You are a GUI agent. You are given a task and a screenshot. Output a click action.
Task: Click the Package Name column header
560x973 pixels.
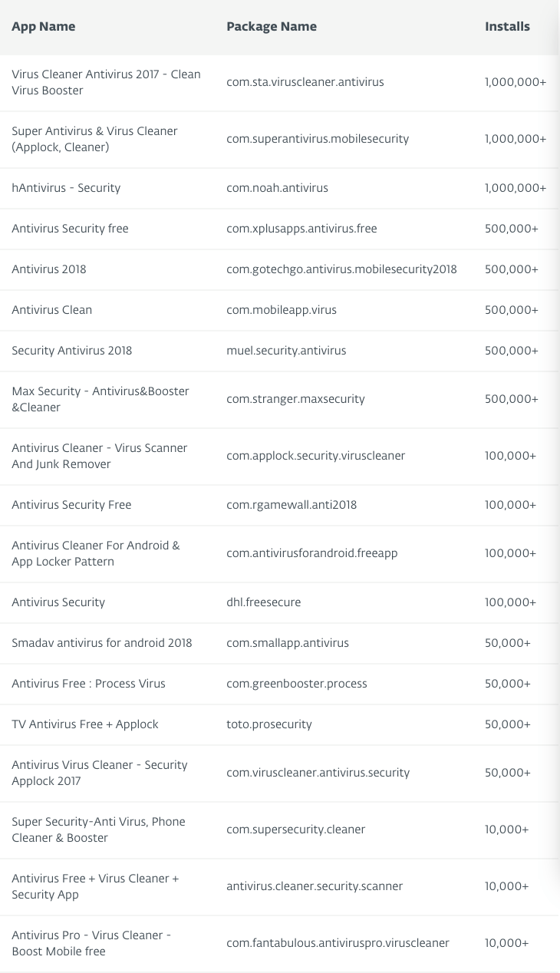click(x=272, y=27)
